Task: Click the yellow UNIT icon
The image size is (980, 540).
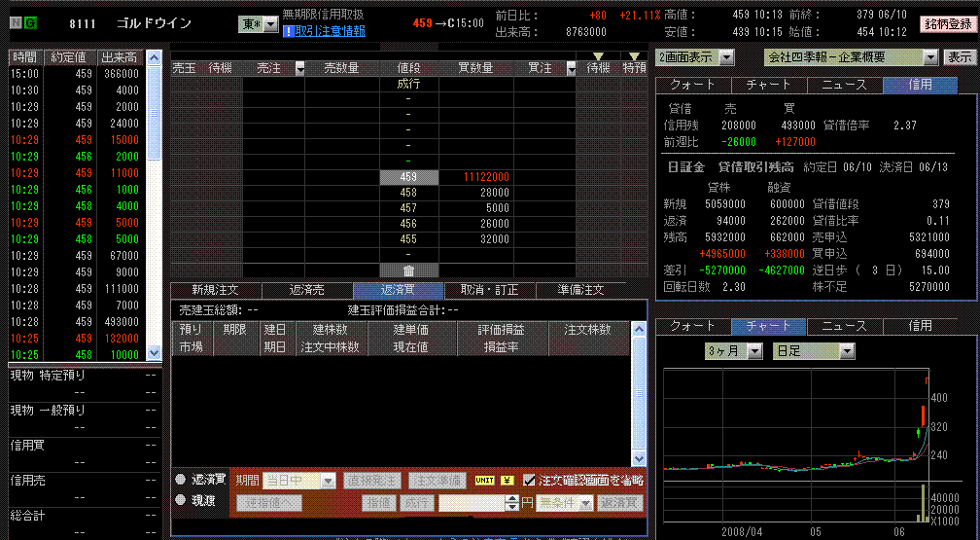Action: (484, 481)
